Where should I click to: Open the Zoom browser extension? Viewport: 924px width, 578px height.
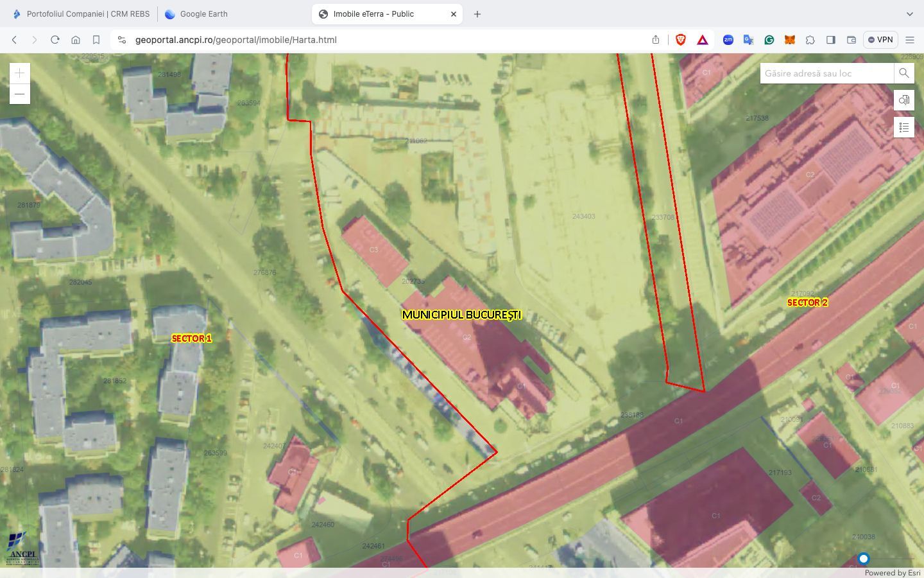click(728, 40)
